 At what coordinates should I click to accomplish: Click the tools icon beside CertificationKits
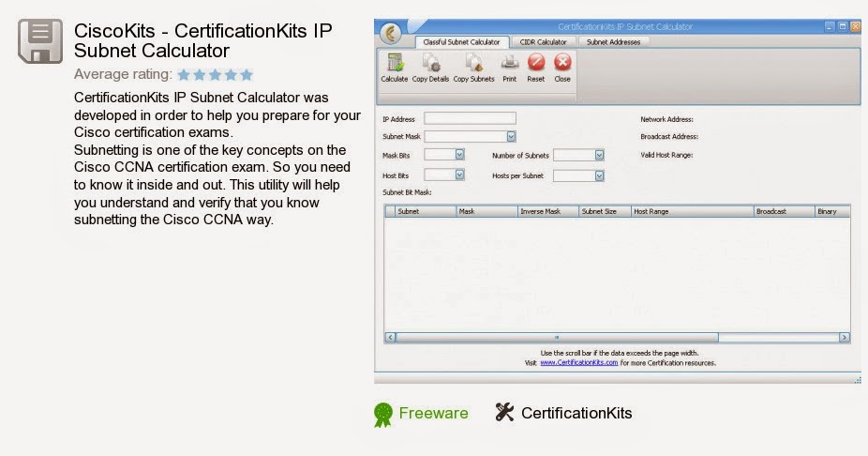click(x=504, y=412)
